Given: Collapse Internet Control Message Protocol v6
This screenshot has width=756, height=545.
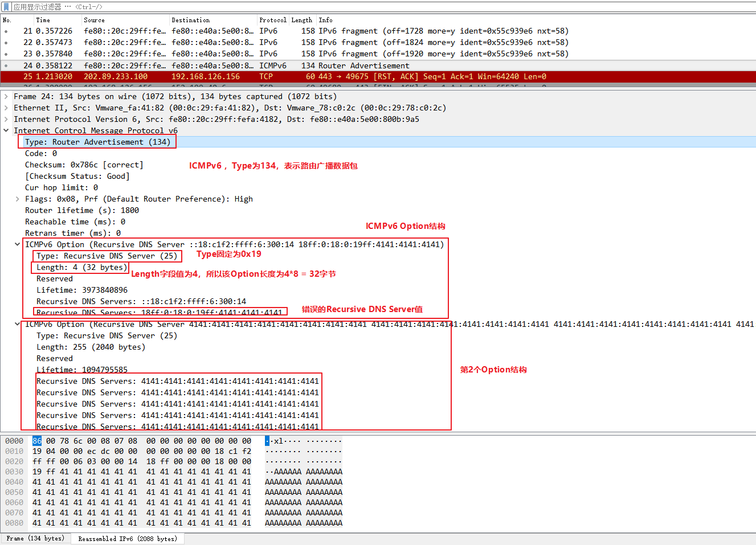Looking at the screenshot, I should [6, 130].
